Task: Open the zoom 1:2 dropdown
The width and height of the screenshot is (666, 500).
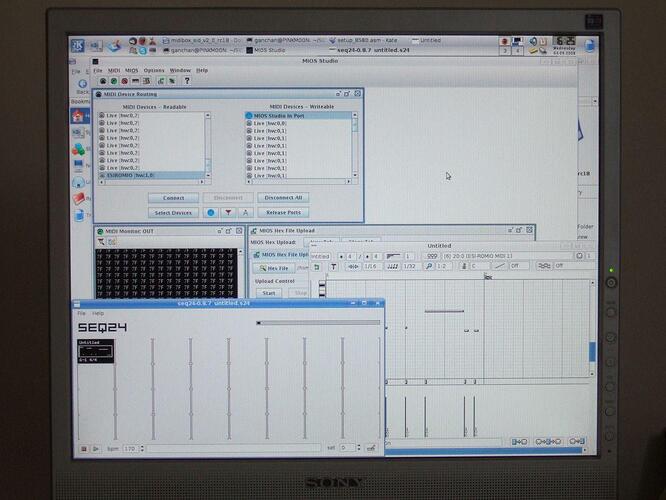Action: point(443,266)
